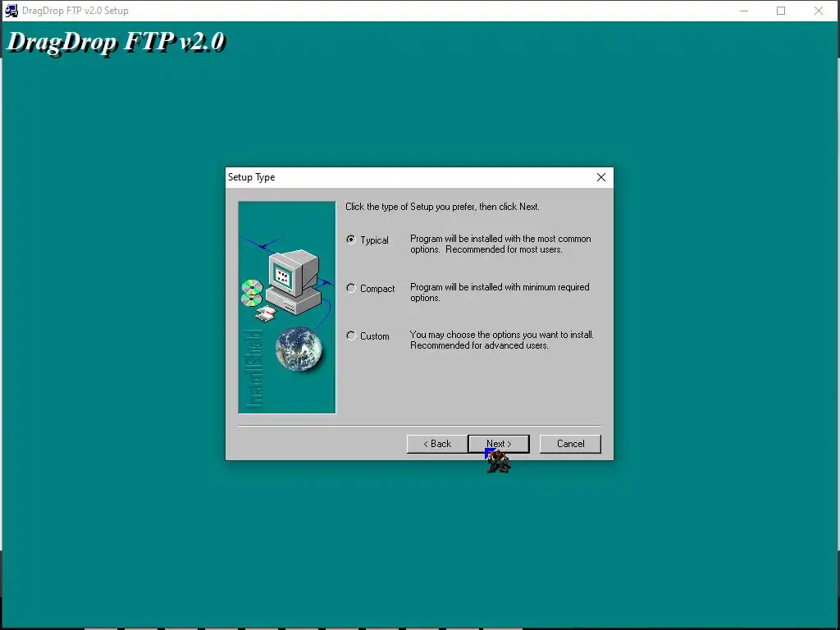Cancel the setup wizard
The width and height of the screenshot is (840, 630).
[570, 444]
